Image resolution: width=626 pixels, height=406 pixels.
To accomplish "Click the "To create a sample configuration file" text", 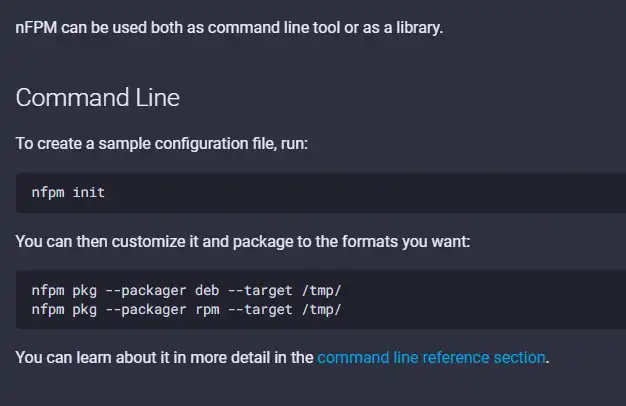I will click(162, 143).
